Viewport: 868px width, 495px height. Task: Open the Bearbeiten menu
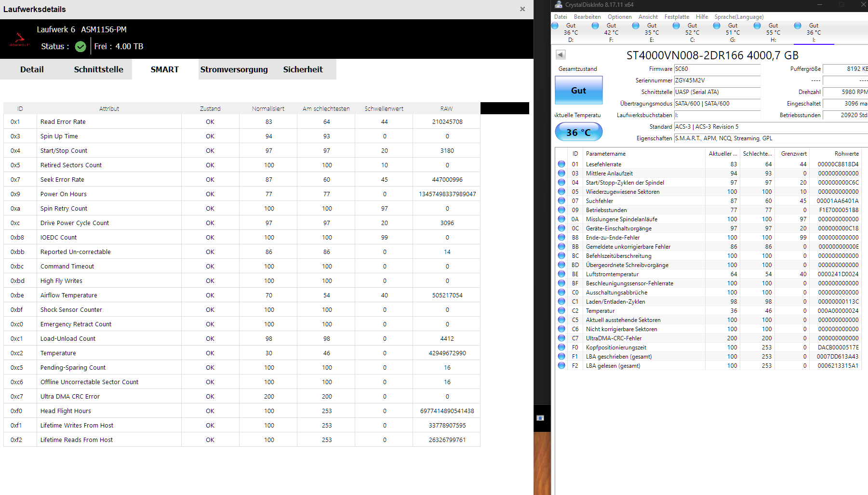tap(587, 17)
